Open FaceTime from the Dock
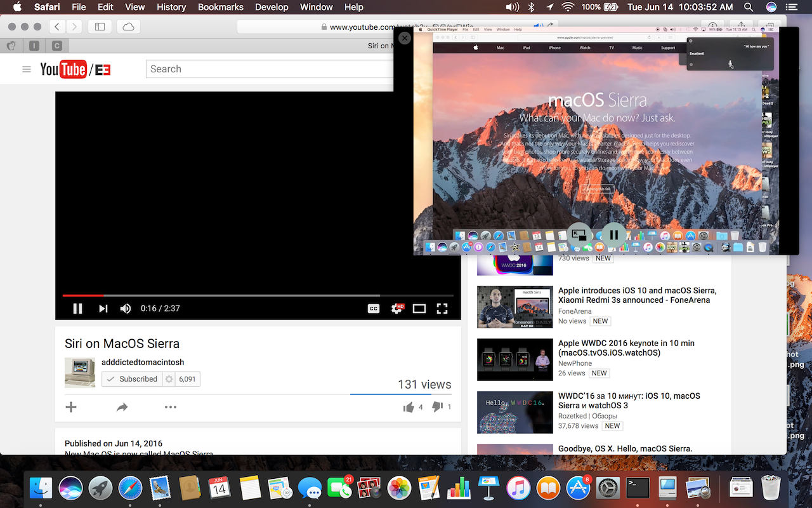The height and width of the screenshot is (508, 812). coord(339,488)
